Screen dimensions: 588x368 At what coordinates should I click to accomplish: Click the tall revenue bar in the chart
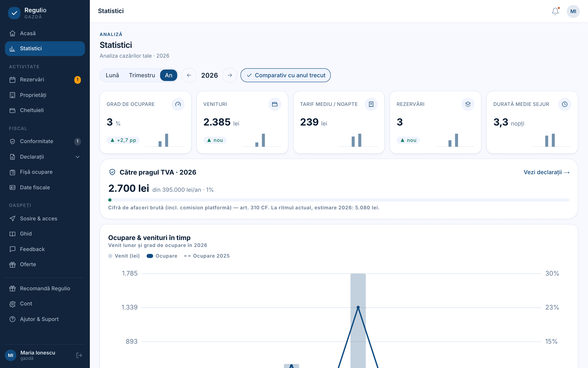[358, 321]
